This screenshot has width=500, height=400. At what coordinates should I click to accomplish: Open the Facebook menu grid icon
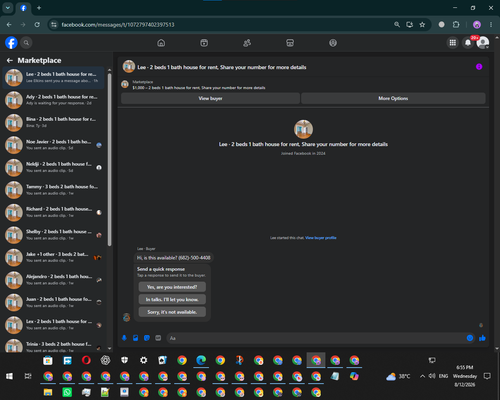click(453, 43)
